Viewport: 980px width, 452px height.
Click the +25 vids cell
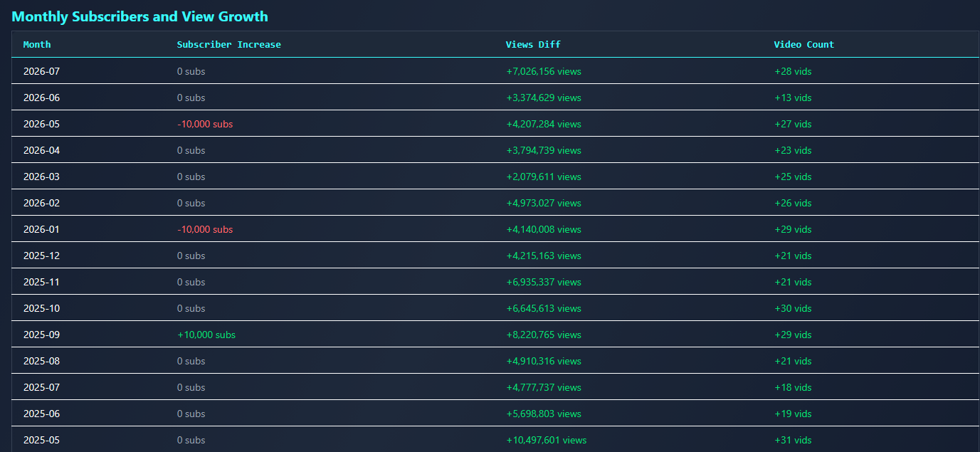coord(793,177)
